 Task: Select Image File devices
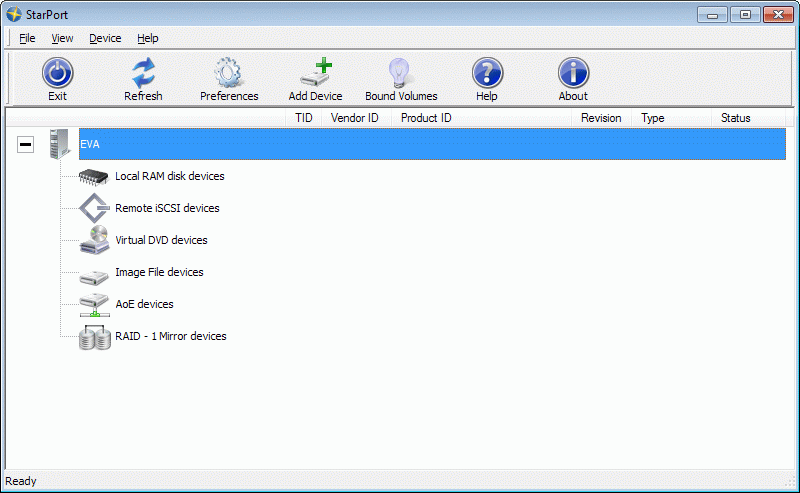pos(159,273)
